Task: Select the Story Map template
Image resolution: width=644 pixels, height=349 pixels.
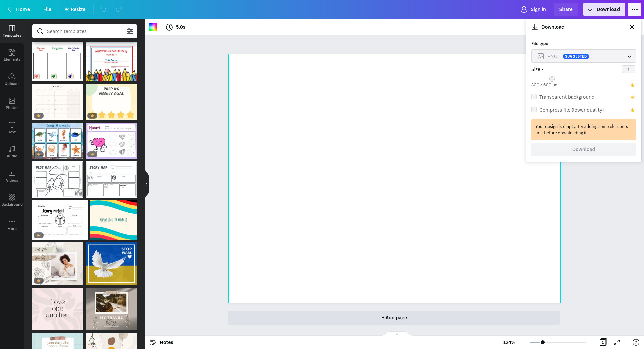Action: tap(111, 180)
